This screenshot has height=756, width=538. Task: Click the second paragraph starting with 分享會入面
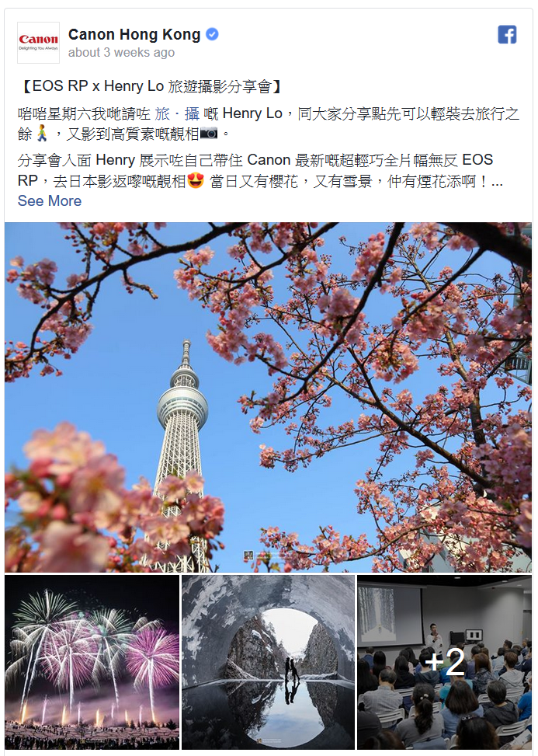pos(260,171)
